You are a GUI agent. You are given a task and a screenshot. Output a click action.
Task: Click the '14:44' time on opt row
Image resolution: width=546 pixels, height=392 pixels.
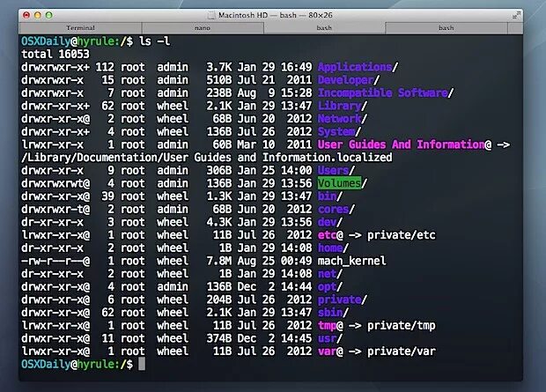[296, 286]
